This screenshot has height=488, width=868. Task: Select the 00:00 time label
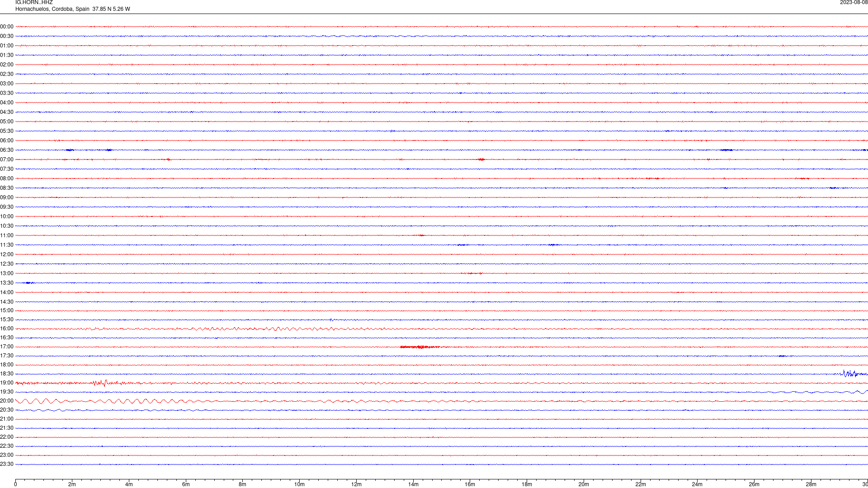(7, 27)
